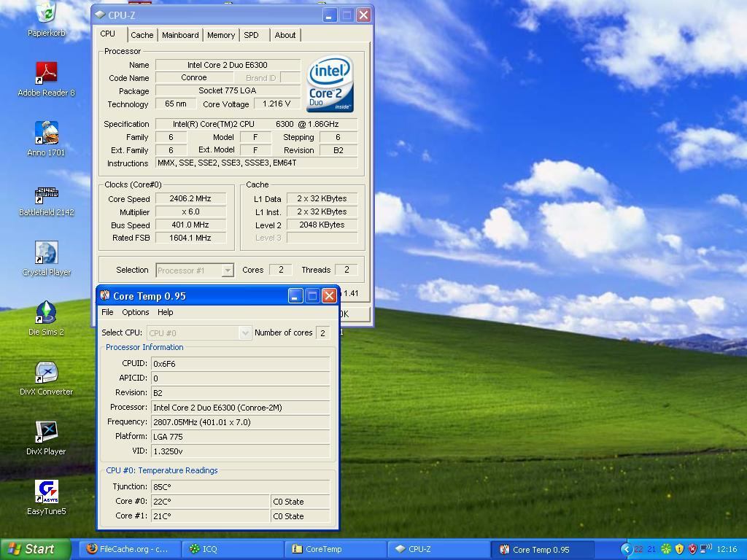This screenshot has height=560, width=747.
Task: Open the Options menu in Core Temp
Action: click(135, 312)
